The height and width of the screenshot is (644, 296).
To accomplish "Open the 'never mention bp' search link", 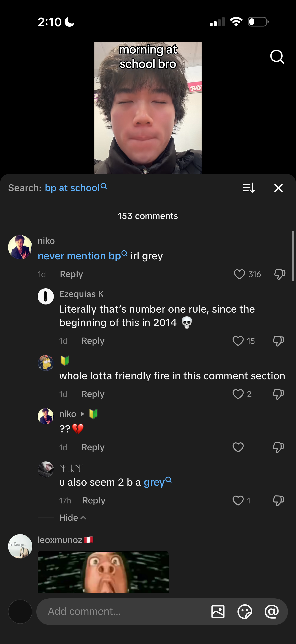I will (82, 256).
